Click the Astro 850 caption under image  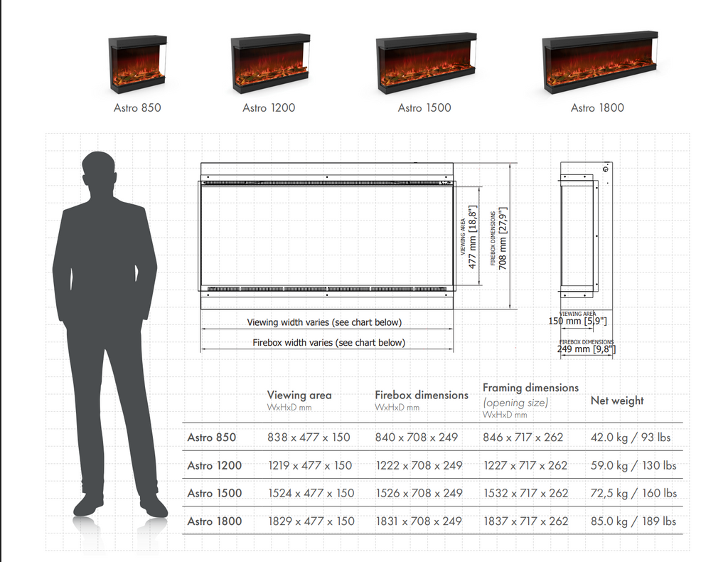137,108
